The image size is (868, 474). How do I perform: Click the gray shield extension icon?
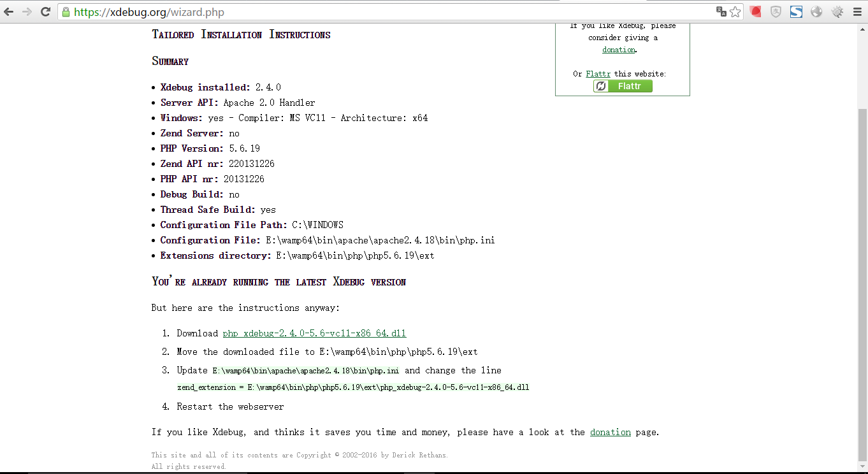[x=776, y=11]
